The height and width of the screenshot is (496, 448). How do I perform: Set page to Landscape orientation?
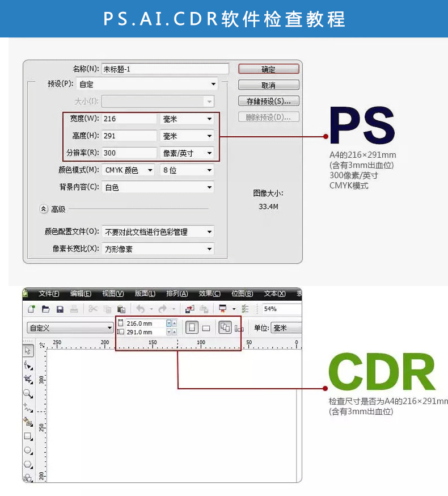tap(206, 328)
